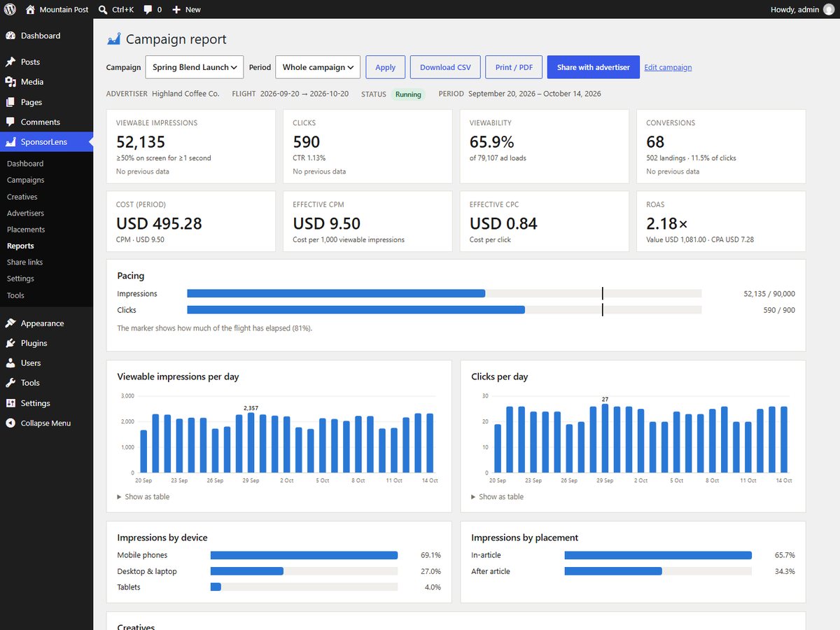
Task: Click the USD 495.28 cost value
Action: point(159,223)
